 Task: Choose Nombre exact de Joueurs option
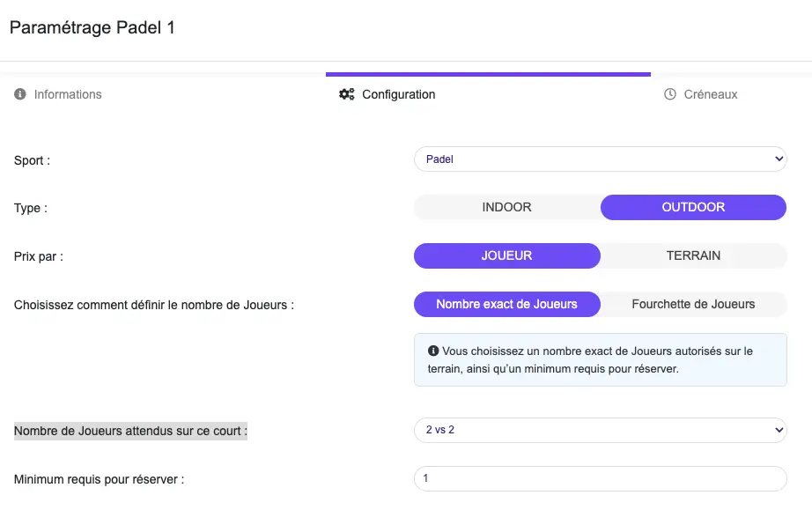point(507,304)
